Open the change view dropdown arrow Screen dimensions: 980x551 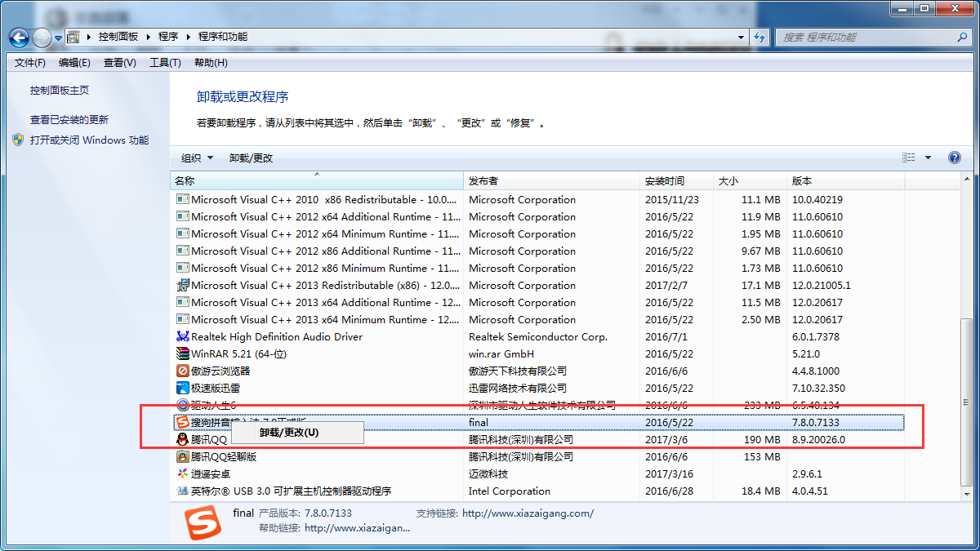tap(929, 157)
